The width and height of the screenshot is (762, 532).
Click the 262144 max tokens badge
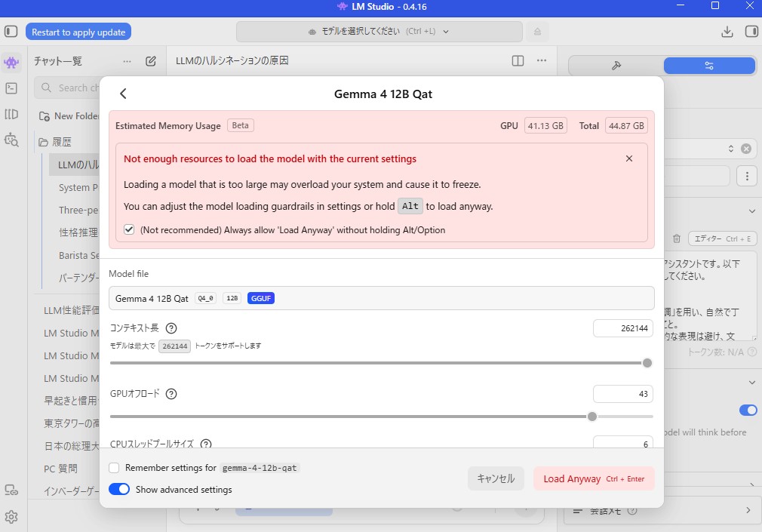pyautogui.click(x=174, y=346)
